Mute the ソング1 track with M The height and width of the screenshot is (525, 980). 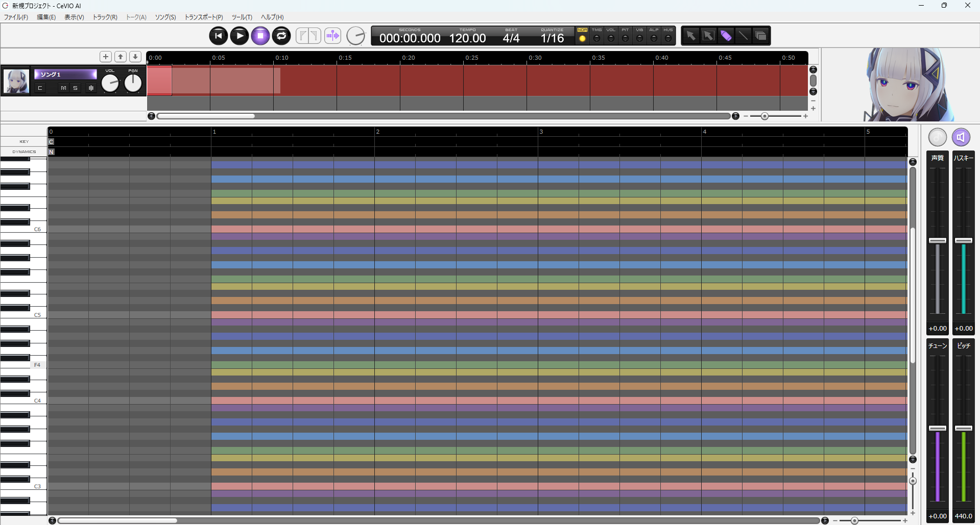pyautogui.click(x=63, y=88)
